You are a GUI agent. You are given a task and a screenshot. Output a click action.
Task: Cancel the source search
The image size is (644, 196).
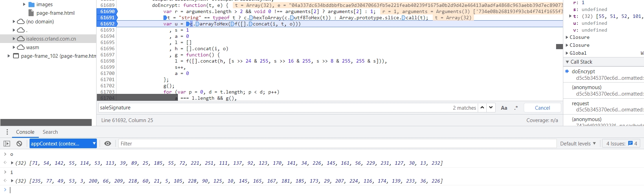[542, 108]
